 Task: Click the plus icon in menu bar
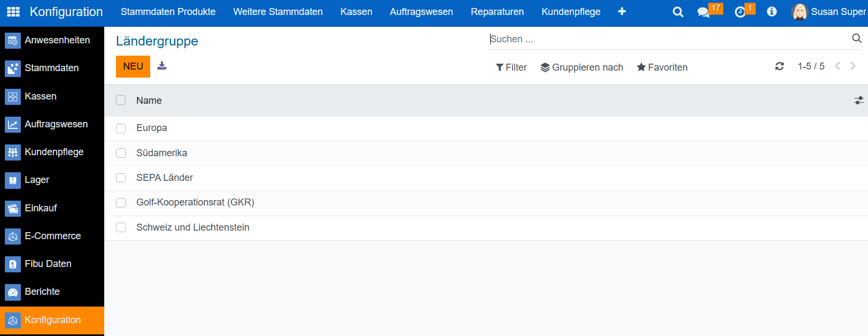tap(622, 12)
